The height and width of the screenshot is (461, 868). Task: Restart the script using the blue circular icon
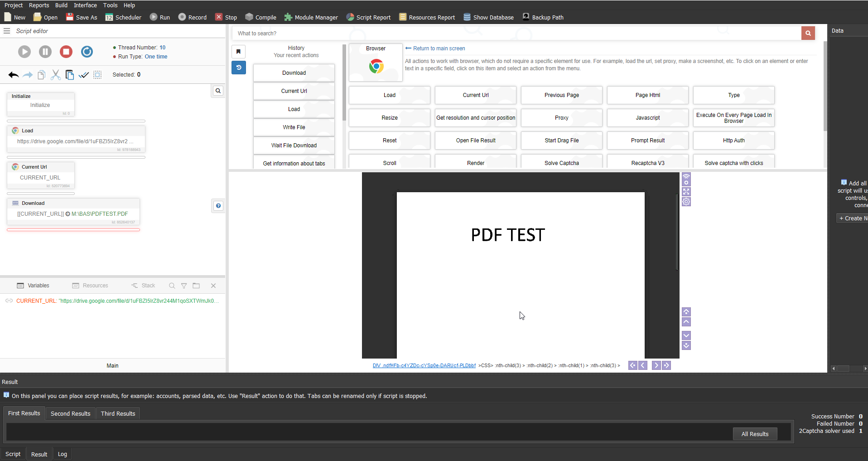(x=87, y=52)
